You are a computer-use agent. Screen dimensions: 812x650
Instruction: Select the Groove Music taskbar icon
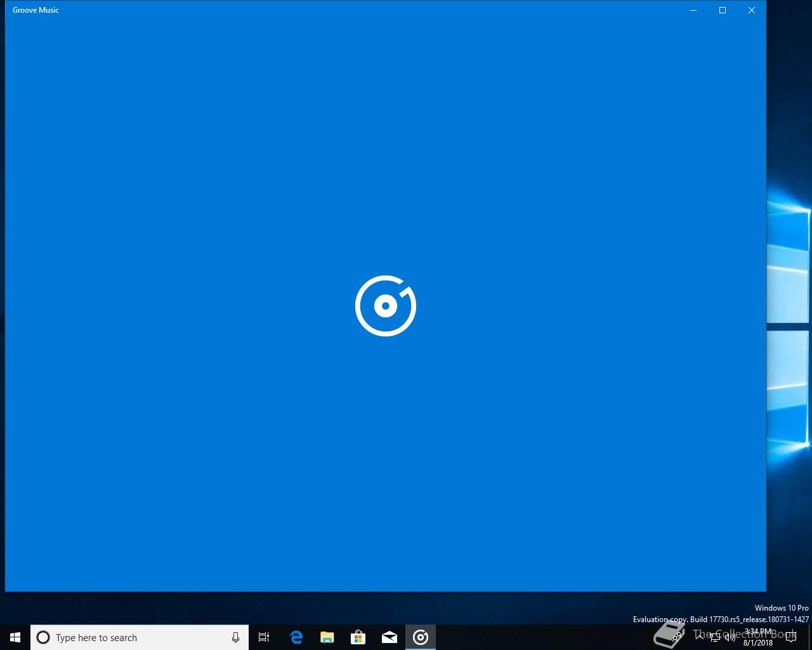421,637
